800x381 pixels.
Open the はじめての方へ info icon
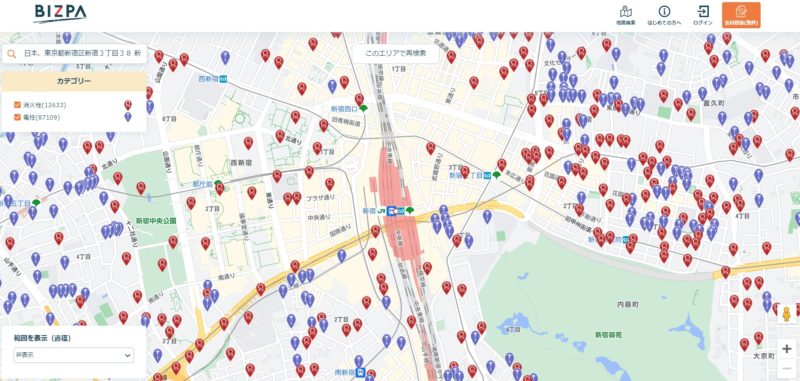point(664,15)
